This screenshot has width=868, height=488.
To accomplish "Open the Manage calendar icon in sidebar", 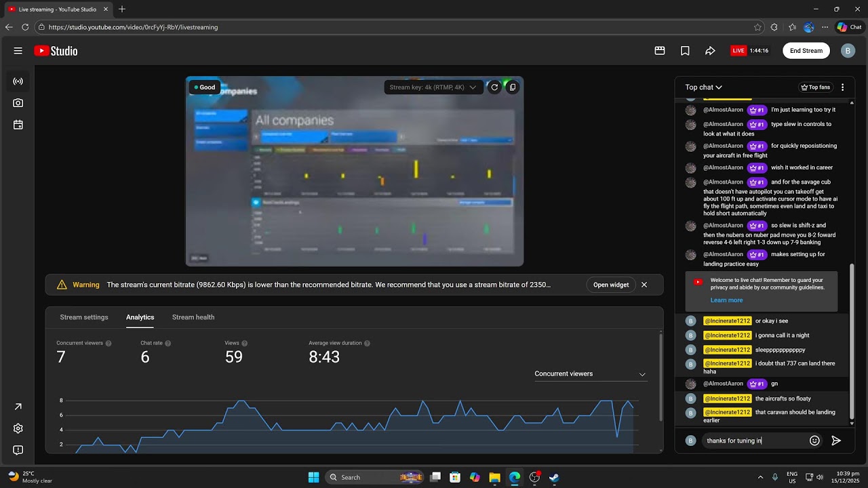I will 18,125.
